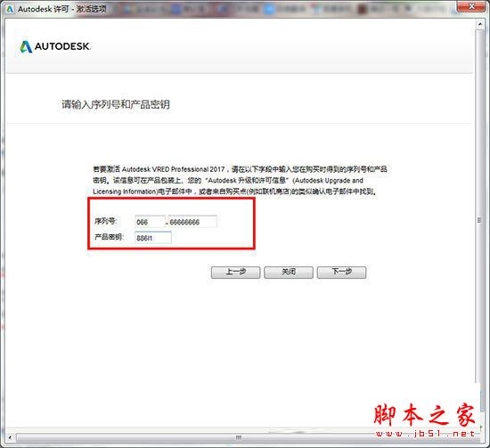Click the 序列号 label
Viewport: 490px width, 448px height.
(x=106, y=221)
